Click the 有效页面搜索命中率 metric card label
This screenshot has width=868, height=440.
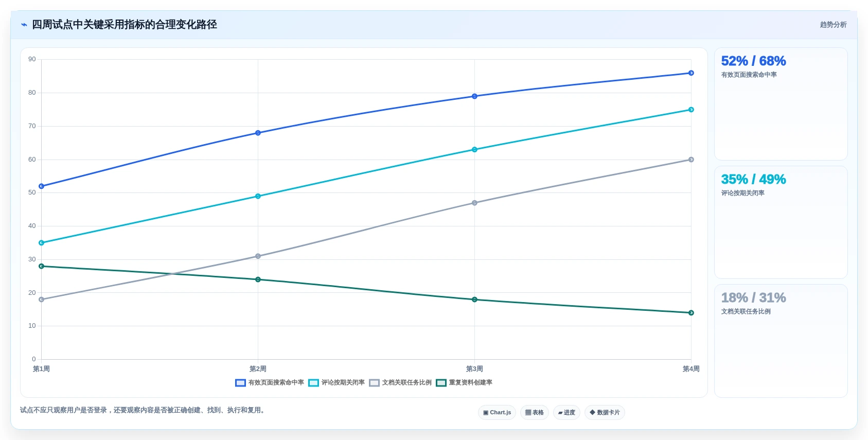pyautogui.click(x=749, y=75)
